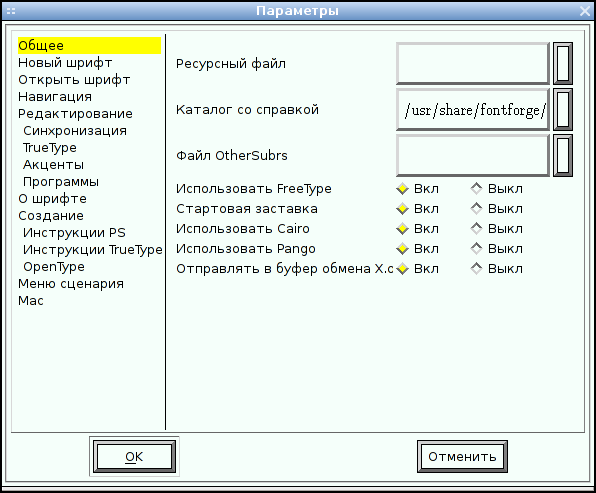
Task: Enable Использовать FreeType with Вкл
Action: tap(417, 189)
